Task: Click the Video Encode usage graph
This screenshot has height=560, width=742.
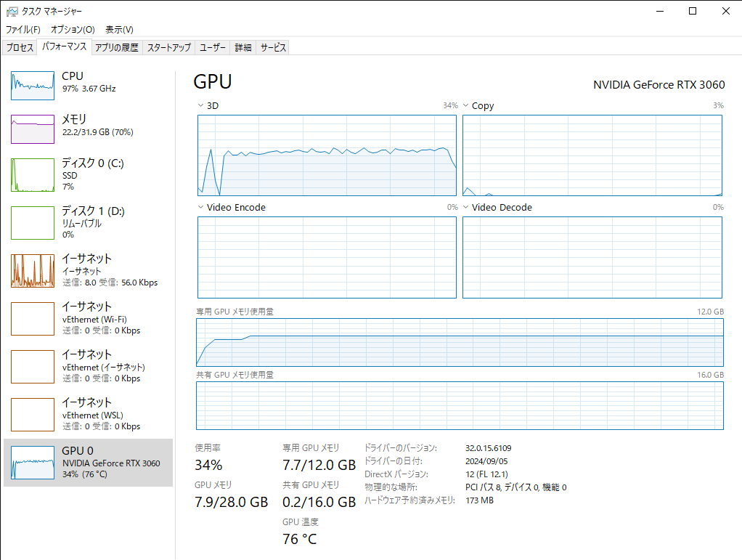Action: (x=327, y=258)
